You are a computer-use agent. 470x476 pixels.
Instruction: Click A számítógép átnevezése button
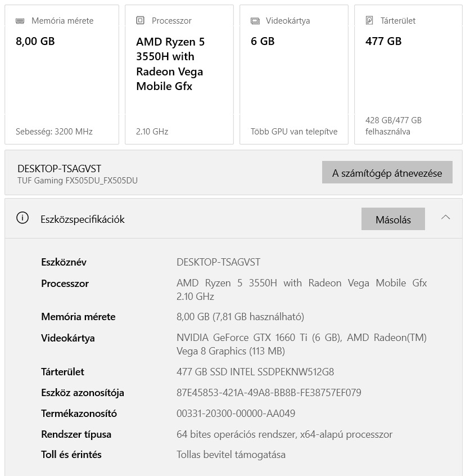click(387, 173)
